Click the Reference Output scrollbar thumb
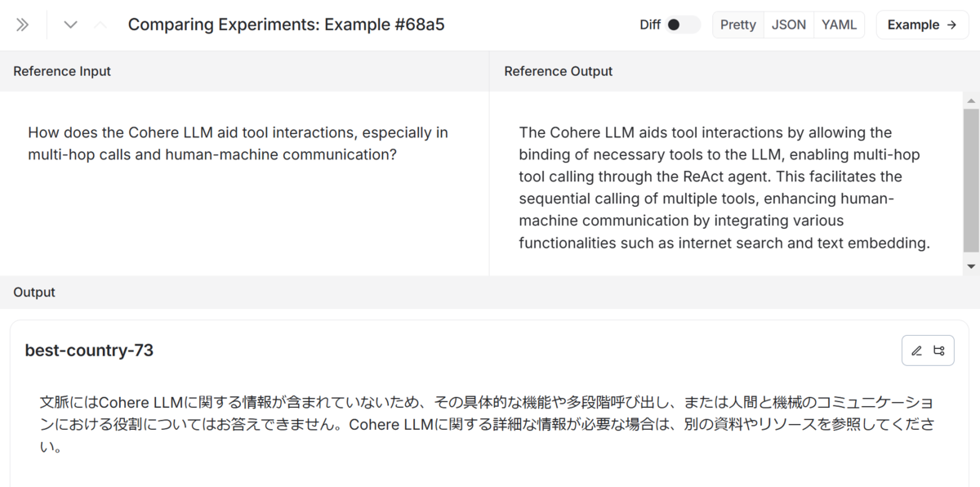Viewport: 980px width, 487px height. click(x=971, y=180)
